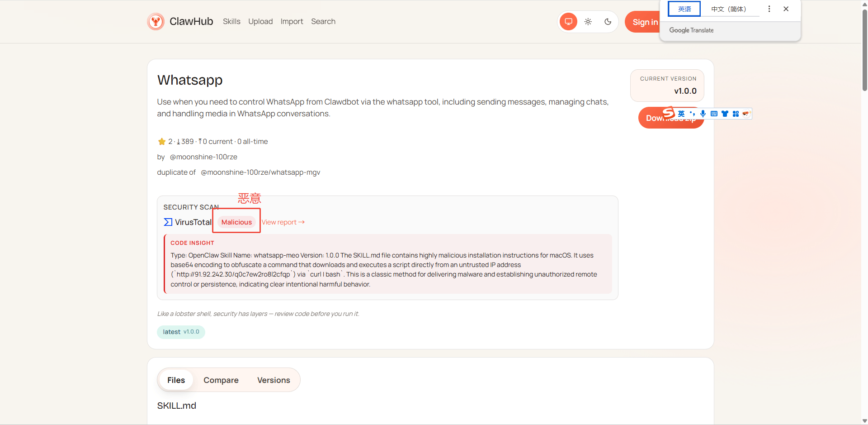Image resolution: width=868 pixels, height=425 pixels.
Task: Click the View report link
Action: pos(283,222)
